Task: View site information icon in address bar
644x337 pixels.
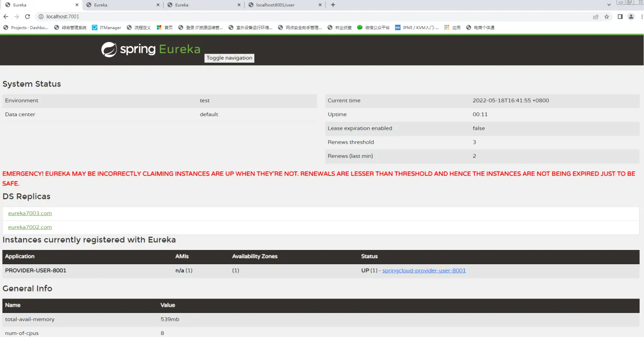Action: [41, 17]
